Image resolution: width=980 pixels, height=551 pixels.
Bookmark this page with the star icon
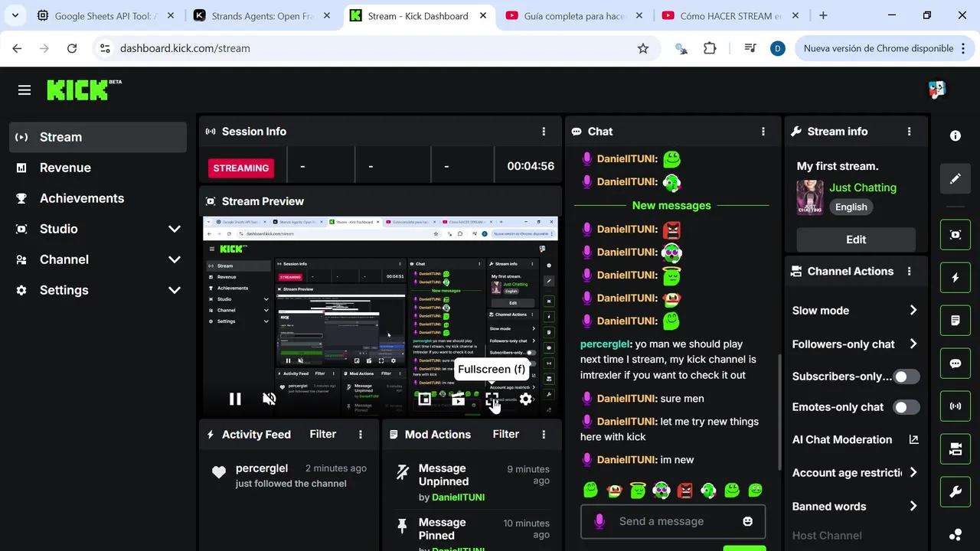[643, 48]
